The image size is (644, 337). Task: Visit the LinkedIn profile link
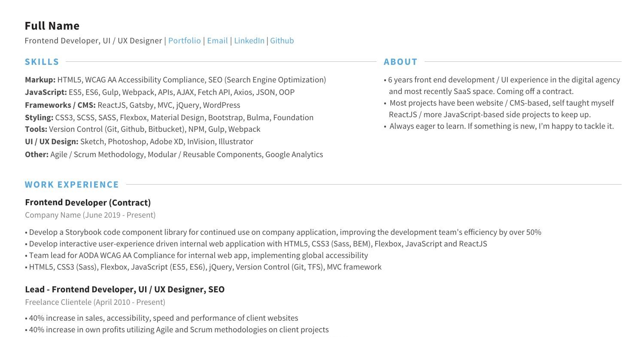point(249,41)
